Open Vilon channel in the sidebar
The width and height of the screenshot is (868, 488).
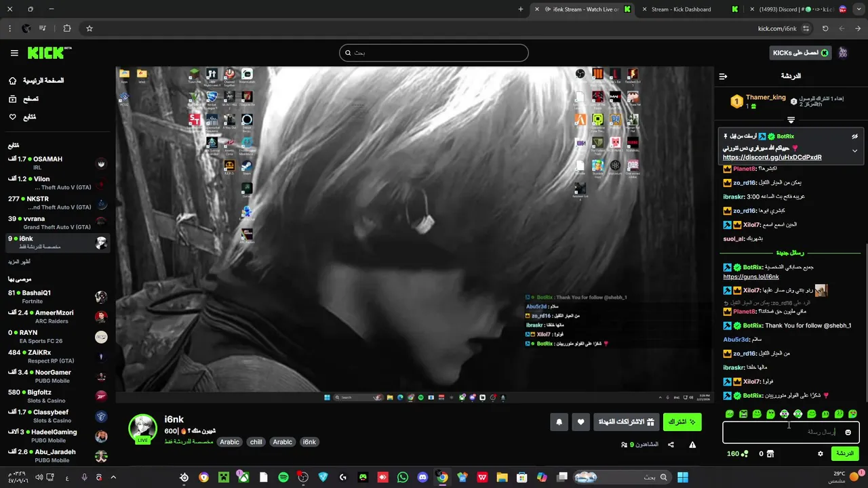58,183
